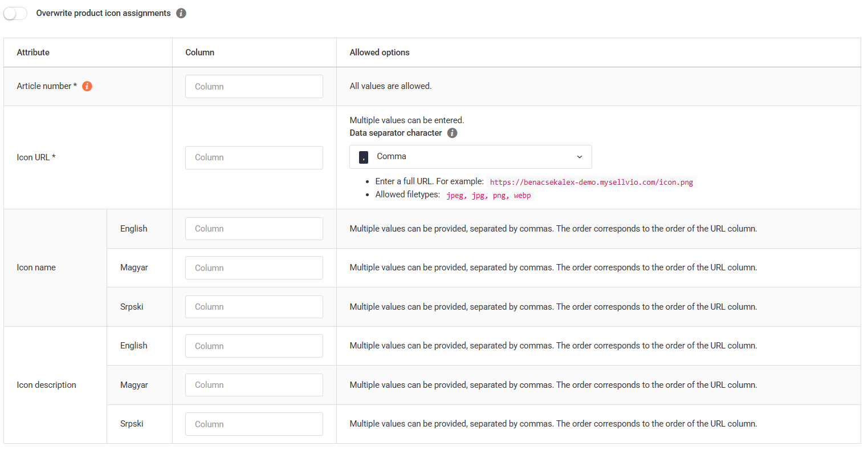Click the 'Overwrite product icon assignments' label

pyautogui.click(x=103, y=13)
